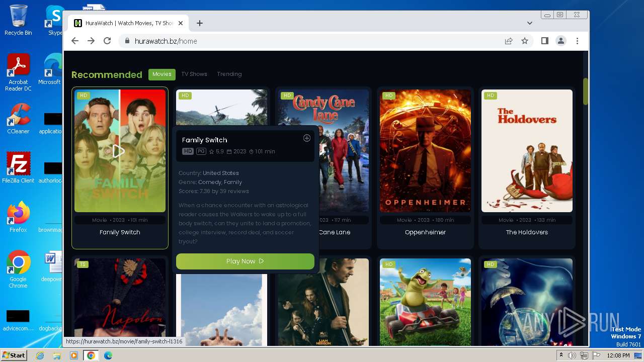Click the Windows Start button

click(x=14, y=355)
